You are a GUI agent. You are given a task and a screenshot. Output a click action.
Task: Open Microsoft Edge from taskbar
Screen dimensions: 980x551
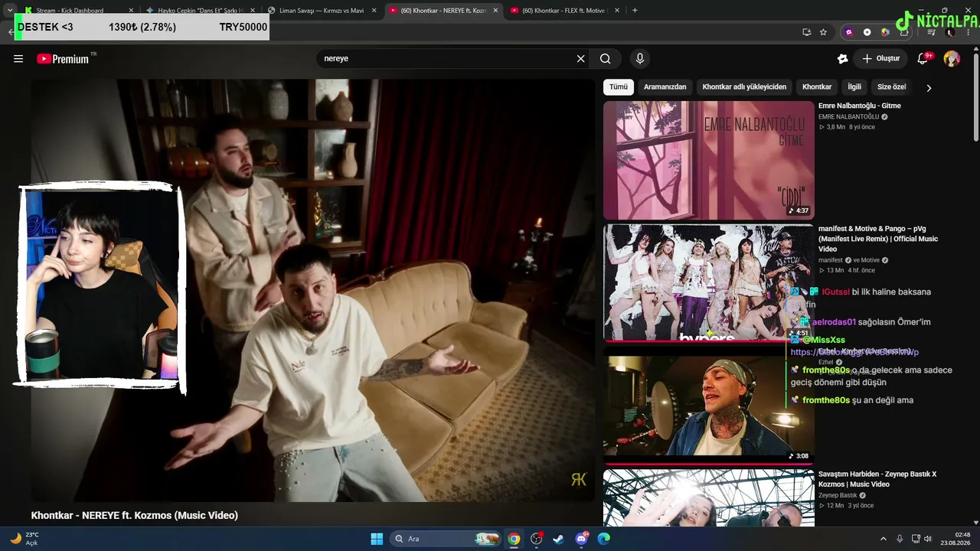tap(603, 539)
